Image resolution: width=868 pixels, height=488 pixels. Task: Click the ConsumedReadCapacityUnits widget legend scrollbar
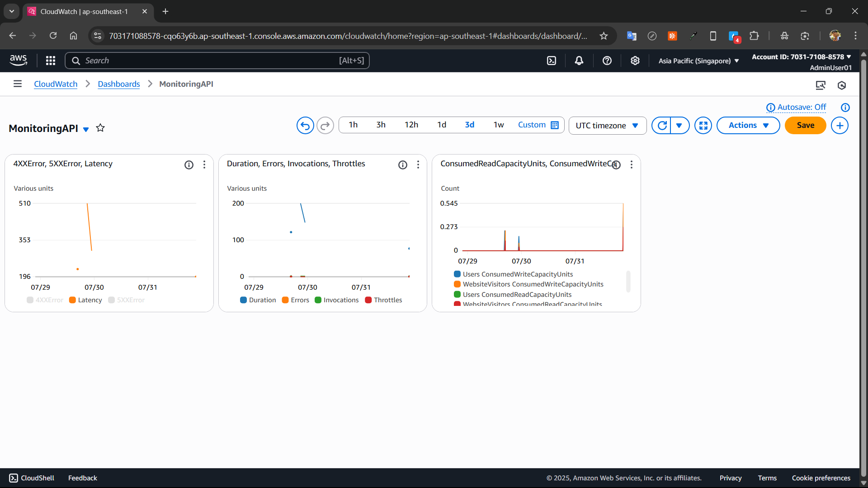[x=628, y=282]
